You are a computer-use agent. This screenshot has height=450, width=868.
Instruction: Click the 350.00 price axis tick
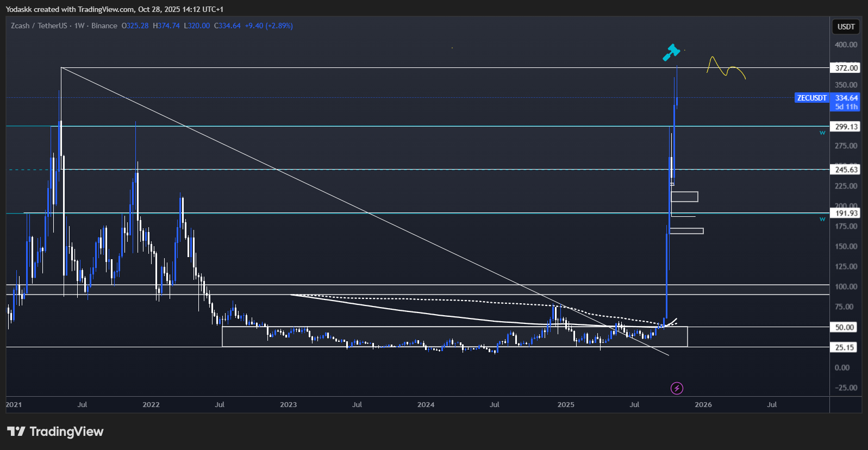tap(846, 85)
